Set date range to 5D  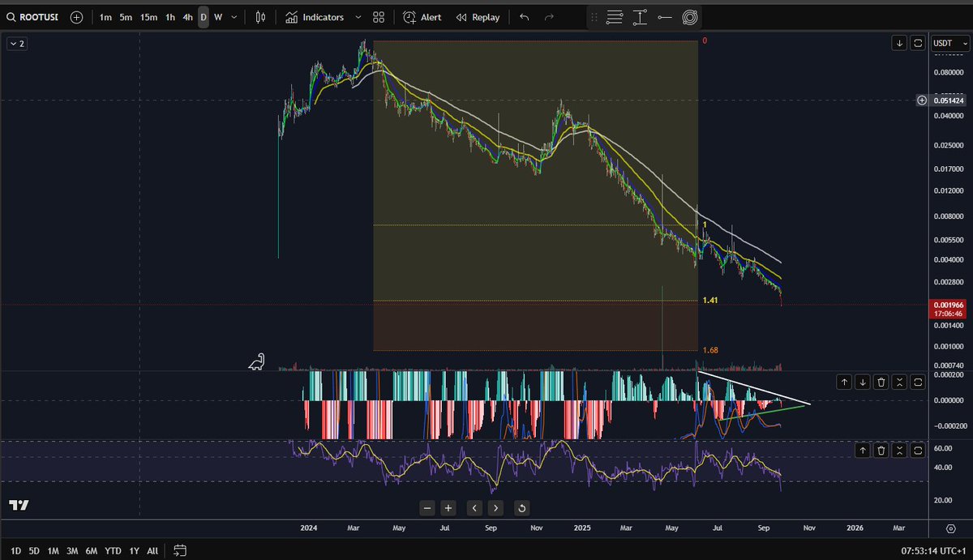click(34, 551)
